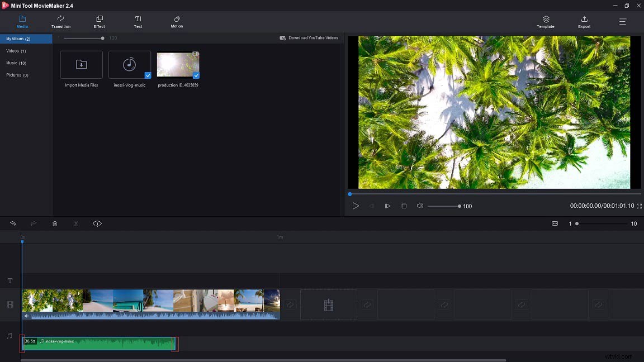This screenshot has width=644, height=362.
Task: Open the Template panel
Action: pos(545,22)
